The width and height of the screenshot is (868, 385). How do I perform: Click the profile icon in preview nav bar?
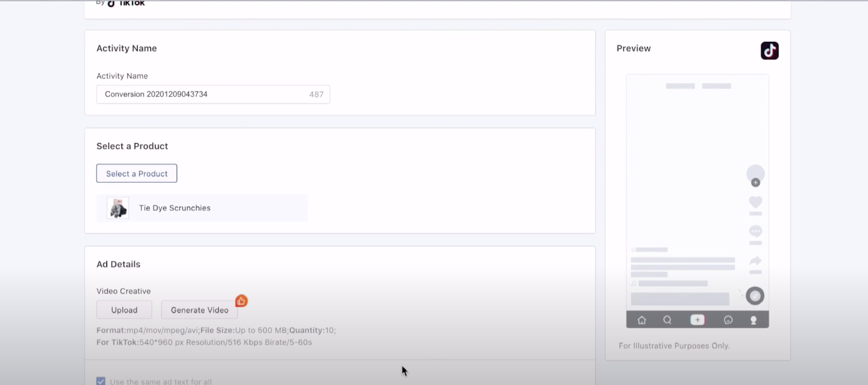coord(753,320)
